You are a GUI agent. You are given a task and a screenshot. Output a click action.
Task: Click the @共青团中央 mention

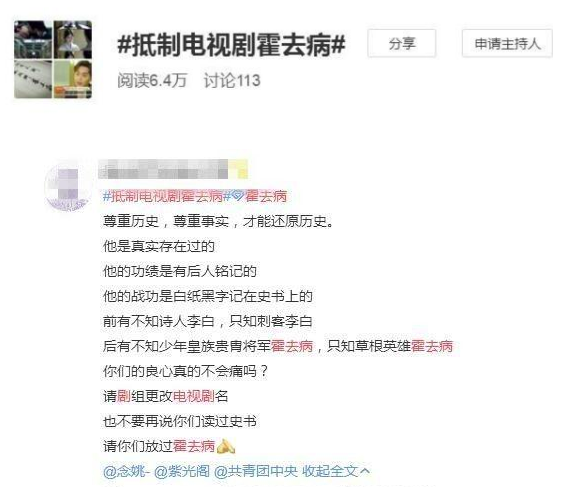[256, 471]
